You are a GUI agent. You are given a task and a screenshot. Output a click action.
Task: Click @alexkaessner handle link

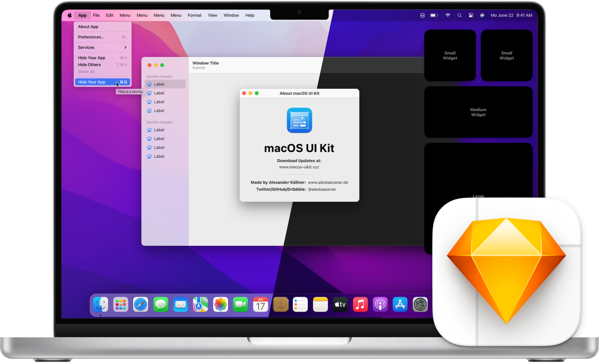tap(322, 189)
